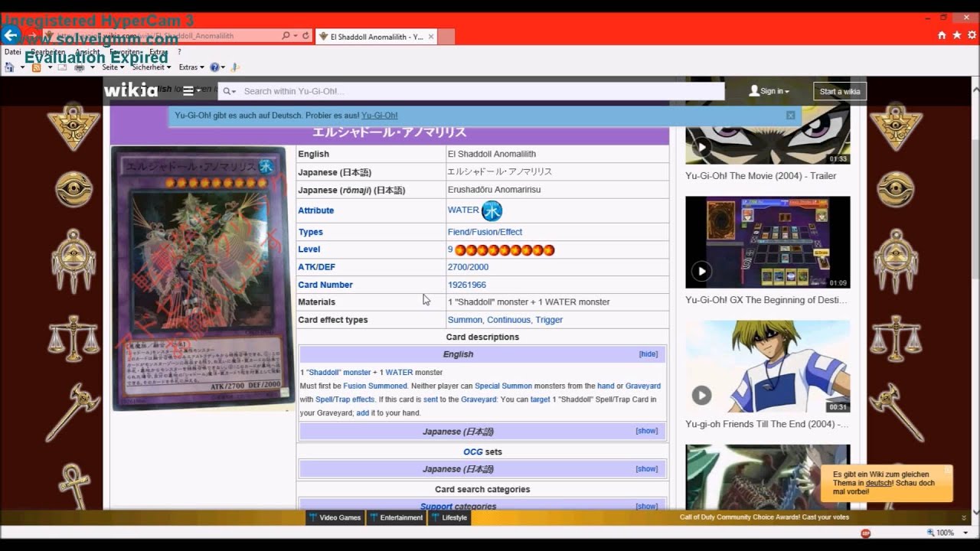Refresh the page from the address bar
Screen dimensions: 980x551
(x=305, y=36)
